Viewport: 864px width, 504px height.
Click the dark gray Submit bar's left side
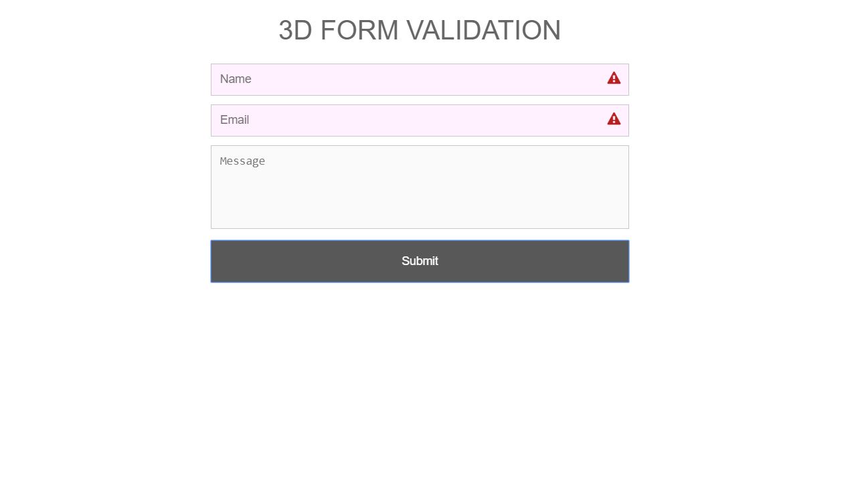tap(268, 261)
